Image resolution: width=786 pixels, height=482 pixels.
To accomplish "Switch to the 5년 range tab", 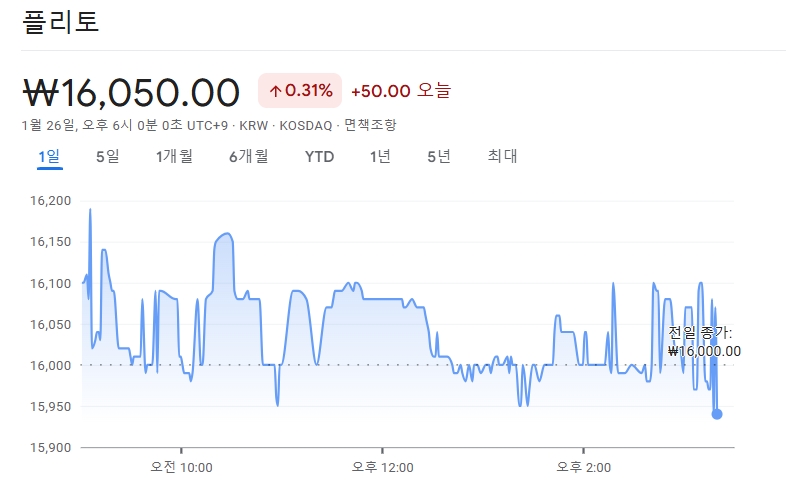I will pyautogui.click(x=439, y=157).
